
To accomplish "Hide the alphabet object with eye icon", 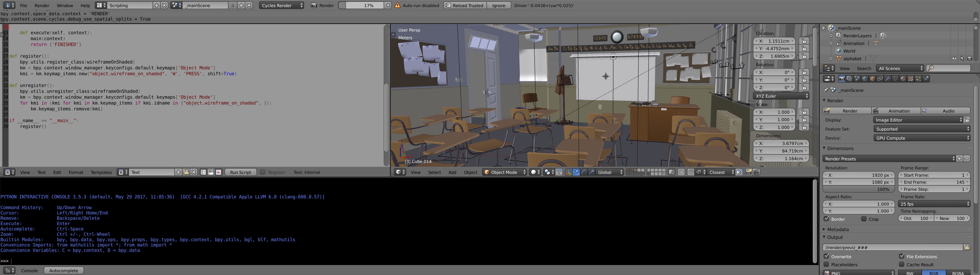I will click(954, 59).
